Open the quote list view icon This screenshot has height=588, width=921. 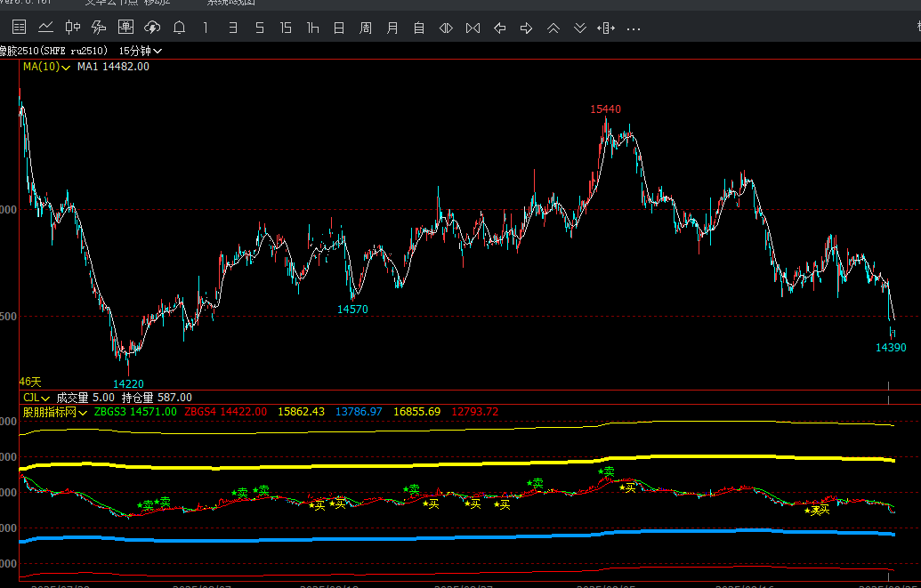(19, 28)
